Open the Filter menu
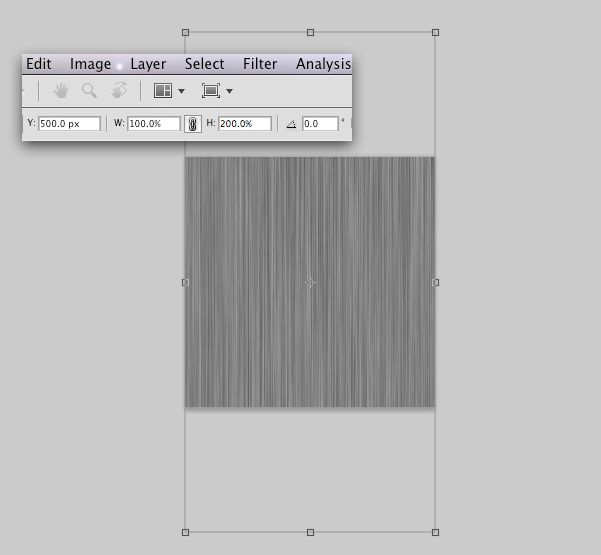Viewport: 601px width, 555px height. (x=260, y=64)
